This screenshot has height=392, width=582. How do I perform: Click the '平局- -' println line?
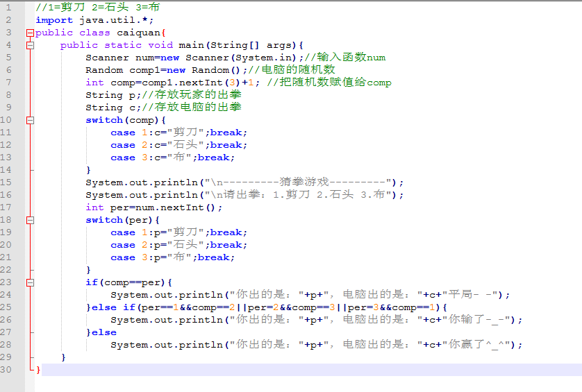(x=310, y=295)
